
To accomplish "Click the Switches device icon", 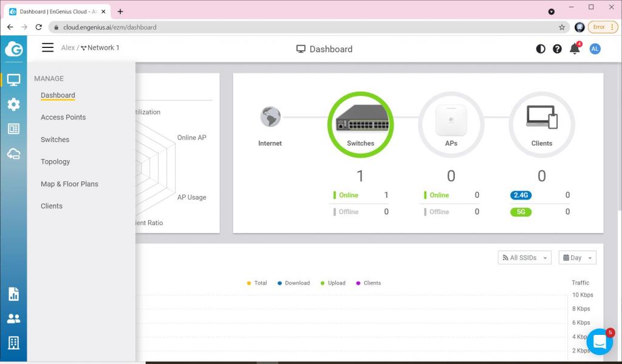I will [x=360, y=124].
